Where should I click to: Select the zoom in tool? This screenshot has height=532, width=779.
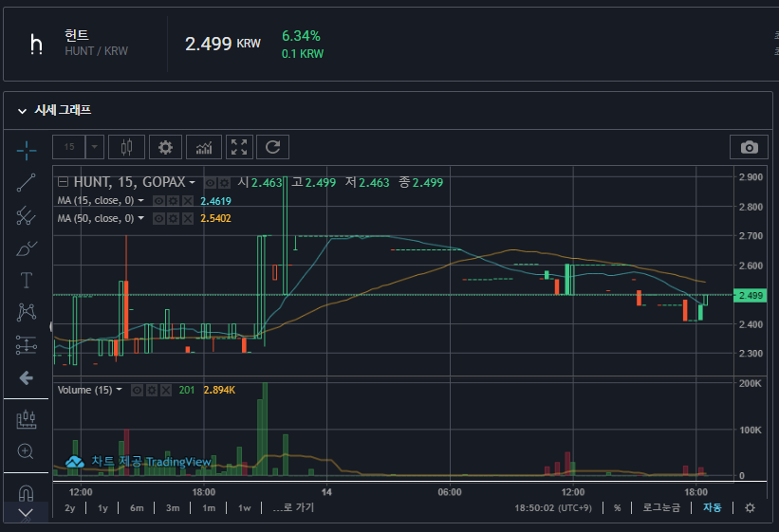pos(26,451)
